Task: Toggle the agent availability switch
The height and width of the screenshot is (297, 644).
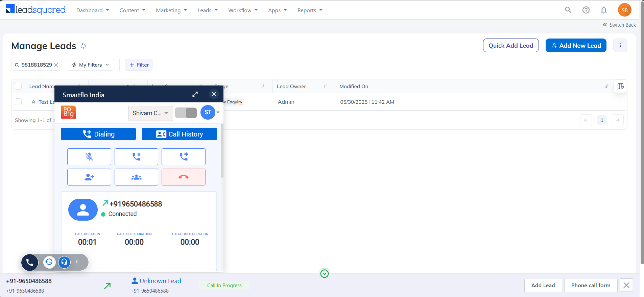Action: pyautogui.click(x=186, y=113)
